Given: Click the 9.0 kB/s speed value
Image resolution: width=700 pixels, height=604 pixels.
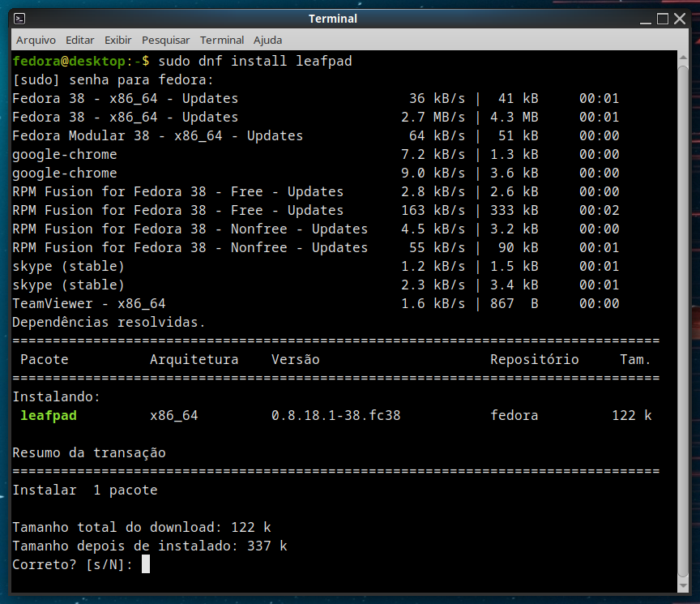Looking at the screenshot, I should tap(433, 173).
